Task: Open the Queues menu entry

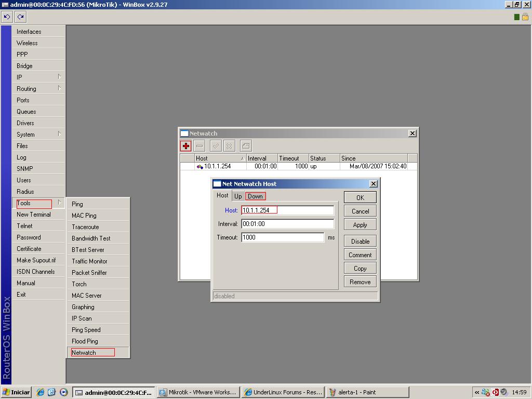Action: coord(38,112)
